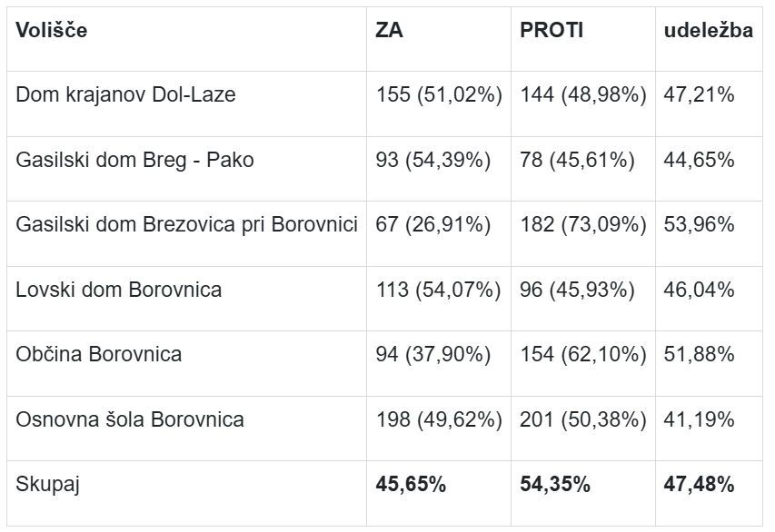Click Gasilski dom Brezovica pri Borovnici

click(x=186, y=224)
